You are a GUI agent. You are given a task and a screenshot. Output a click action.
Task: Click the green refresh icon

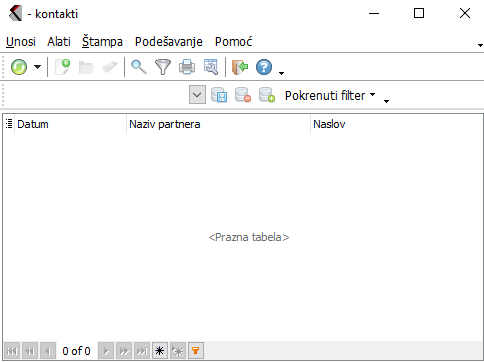(19, 67)
